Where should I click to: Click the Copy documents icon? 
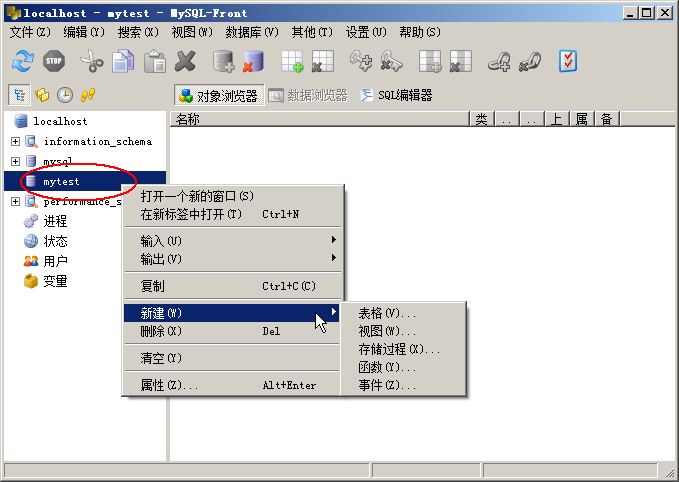pyautogui.click(x=123, y=61)
